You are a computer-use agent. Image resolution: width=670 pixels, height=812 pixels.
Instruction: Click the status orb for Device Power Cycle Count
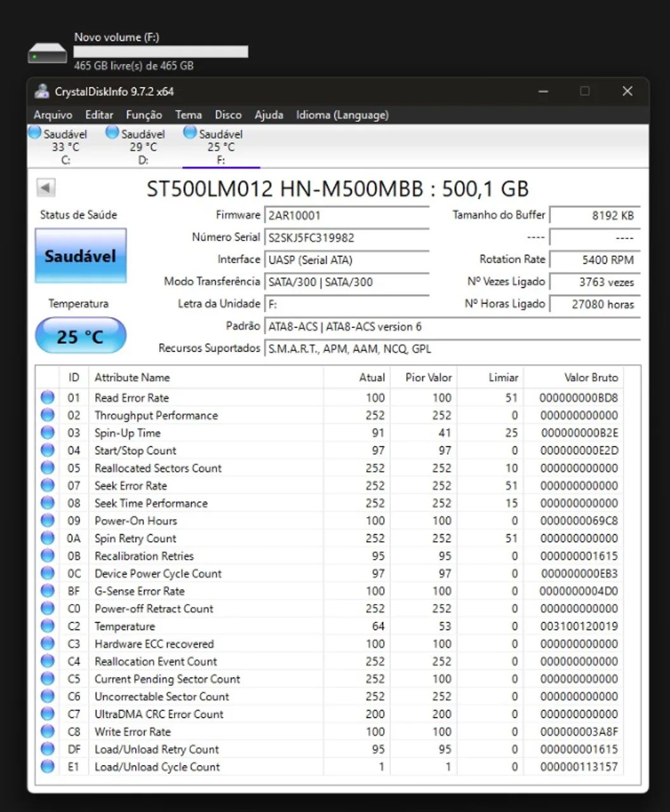[48, 573]
